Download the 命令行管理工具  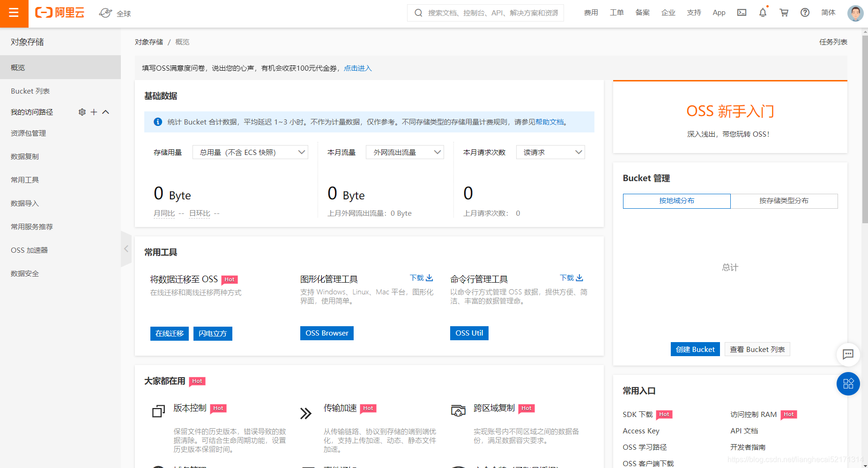(x=571, y=278)
